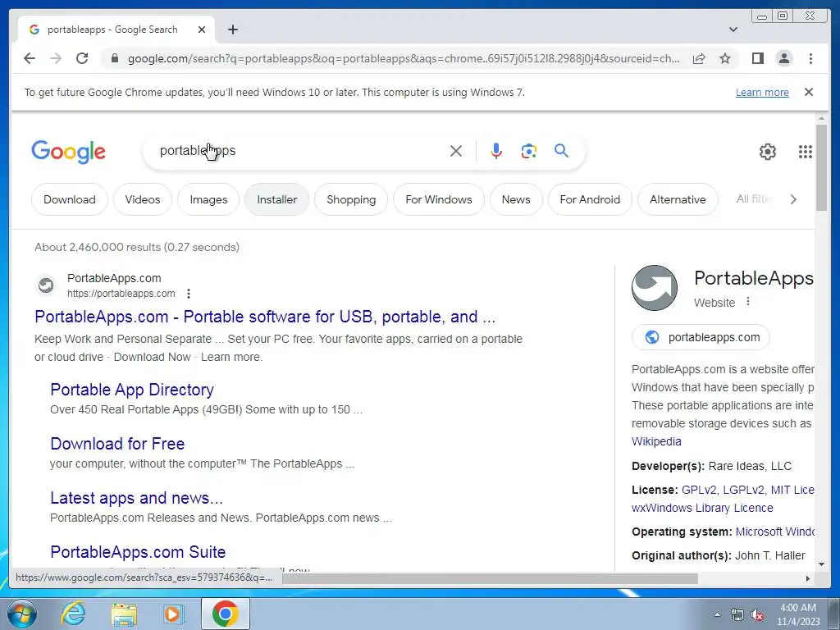840x630 pixels.
Task: Select the For Android filter chip
Action: 590,199
